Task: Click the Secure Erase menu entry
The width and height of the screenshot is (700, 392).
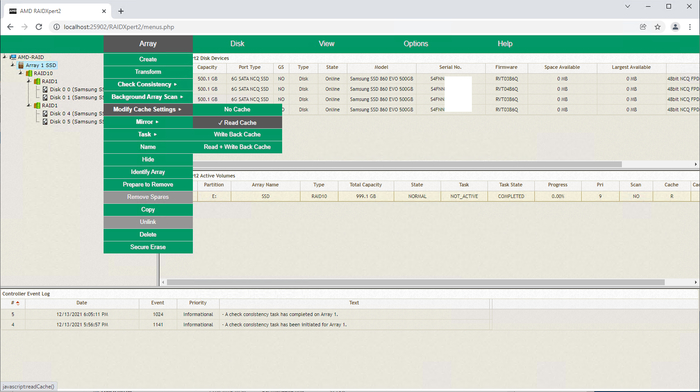Action: pyautogui.click(x=148, y=247)
